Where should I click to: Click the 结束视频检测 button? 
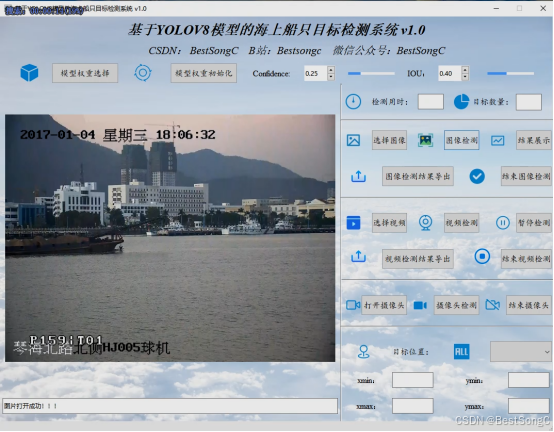(526, 259)
